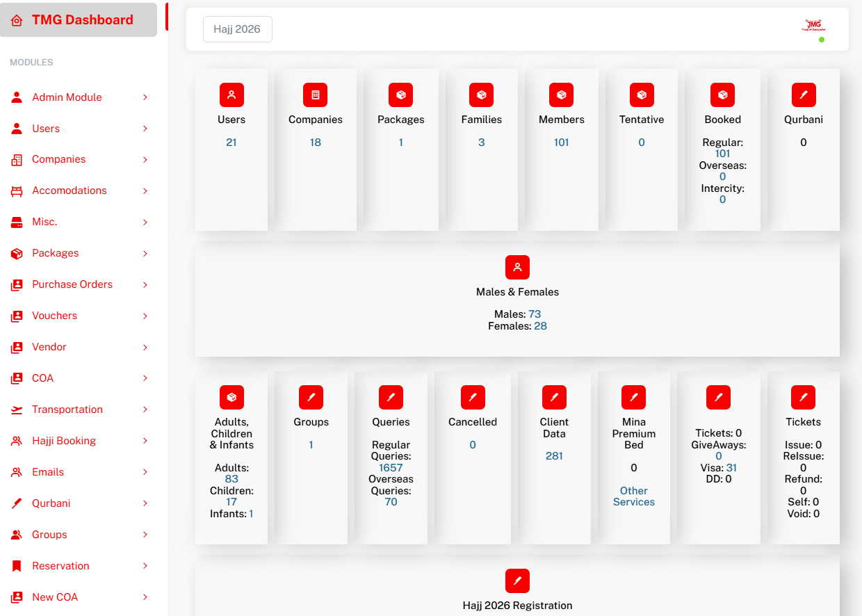The width and height of the screenshot is (862, 616).
Task: Click the Hajj 2026 button
Action: pos(237,29)
